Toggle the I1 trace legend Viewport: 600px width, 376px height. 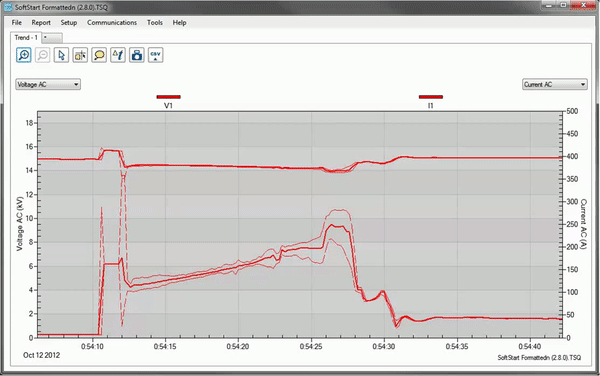click(x=431, y=101)
